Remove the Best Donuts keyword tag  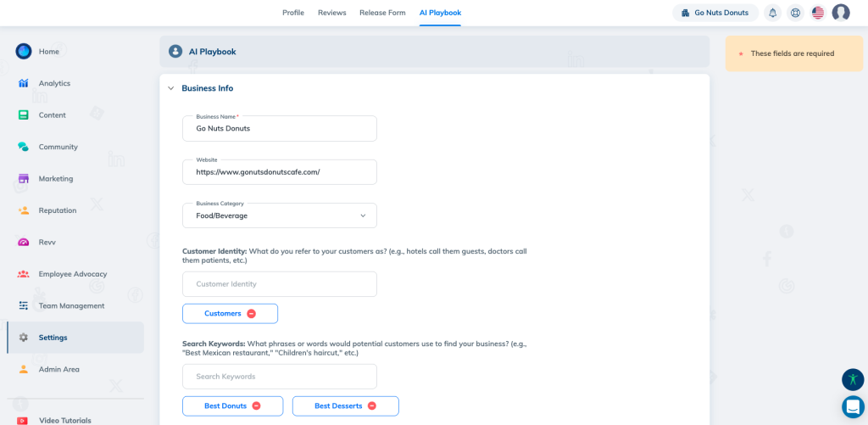tap(256, 406)
